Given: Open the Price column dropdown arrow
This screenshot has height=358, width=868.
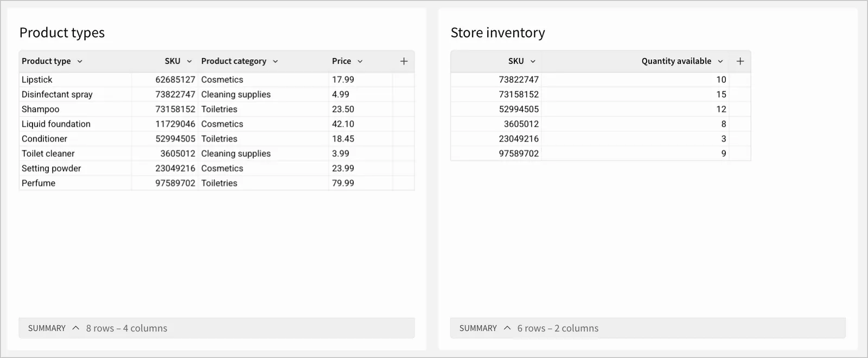Looking at the screenshot, I should tap(360, 61).
